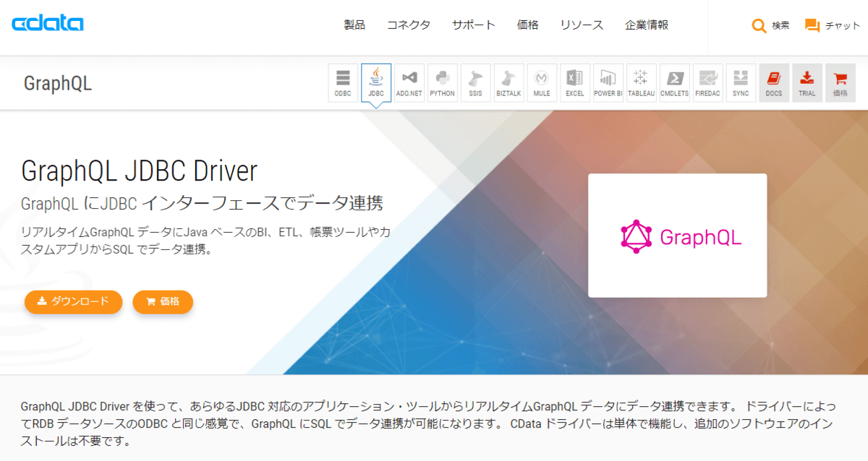Click the ダウンロード button
The height and width of the screenshot is (461, 868).
click(x=73, y=302)
